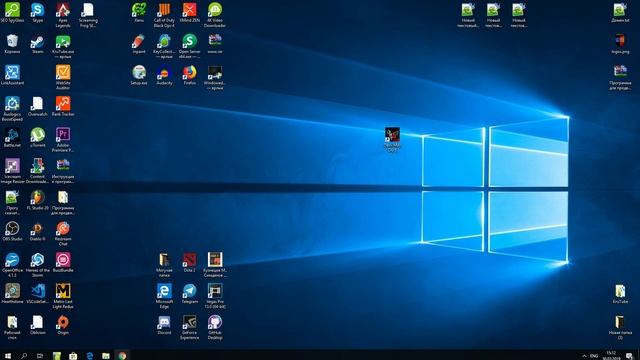Open Microsoft Store from the taskbar

73,356
